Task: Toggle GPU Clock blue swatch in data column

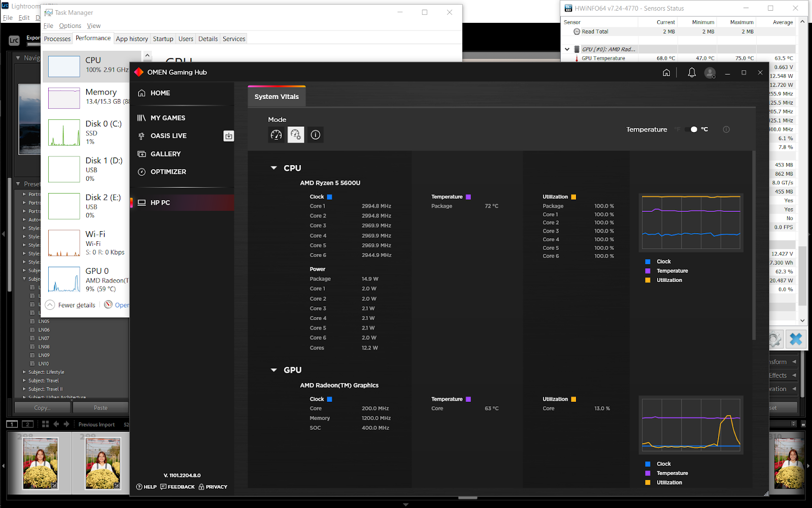Action: [329, 399]
